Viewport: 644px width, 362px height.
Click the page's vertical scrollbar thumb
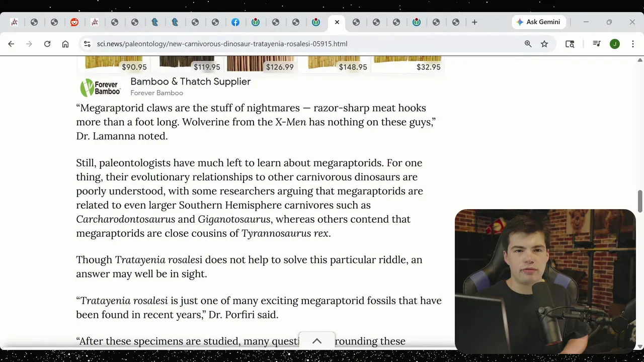(x=640, y=201)
